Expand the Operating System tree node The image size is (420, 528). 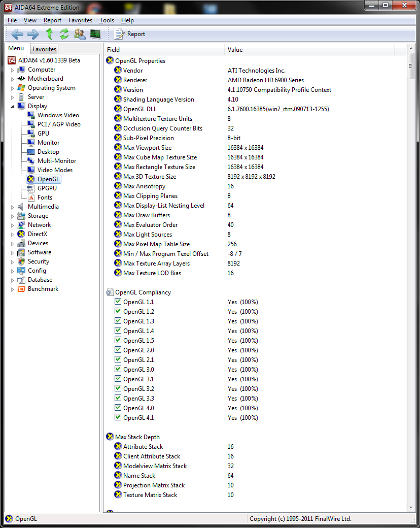click(13, 88)
